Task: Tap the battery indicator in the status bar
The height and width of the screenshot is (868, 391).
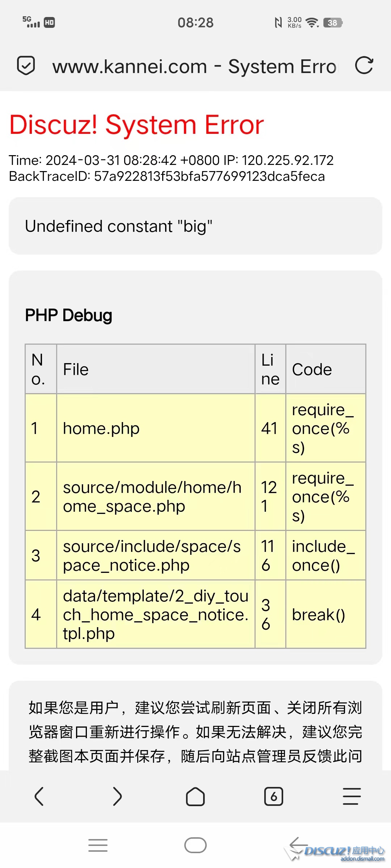Action: [333, 23]
